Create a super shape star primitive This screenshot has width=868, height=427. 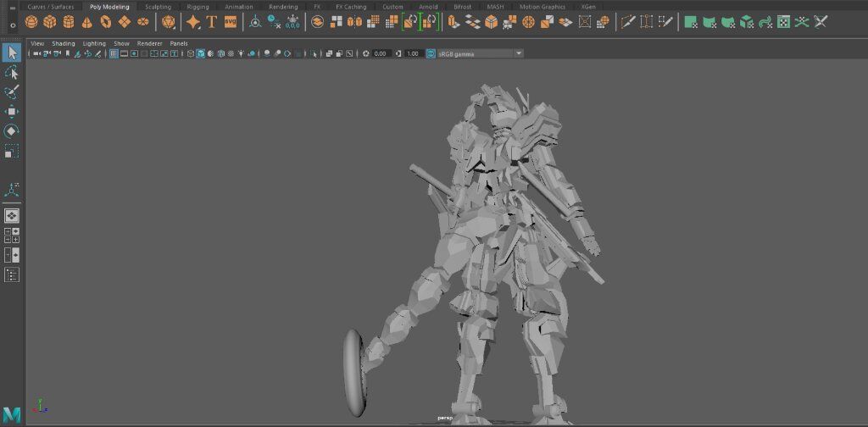(x=193, y=22)
